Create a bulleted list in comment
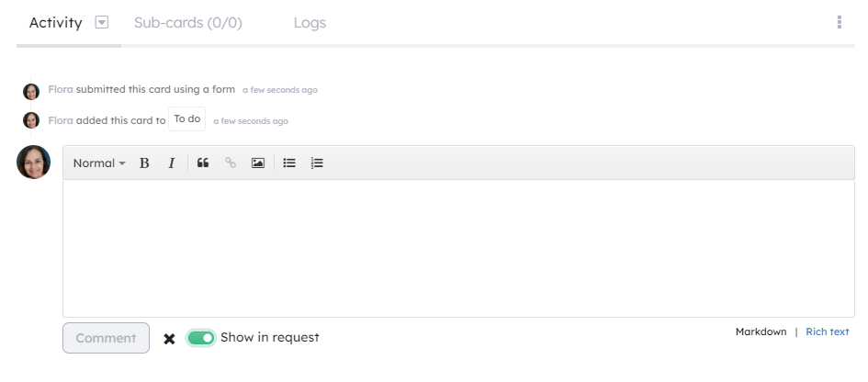Screen dimensions: 868x382 (x=289, y=163)
